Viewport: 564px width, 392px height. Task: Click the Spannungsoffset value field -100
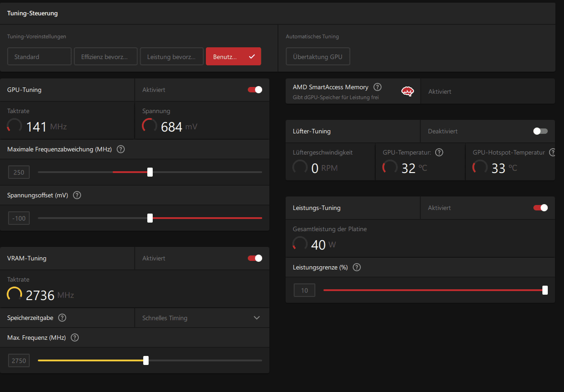tap(19, 218)
